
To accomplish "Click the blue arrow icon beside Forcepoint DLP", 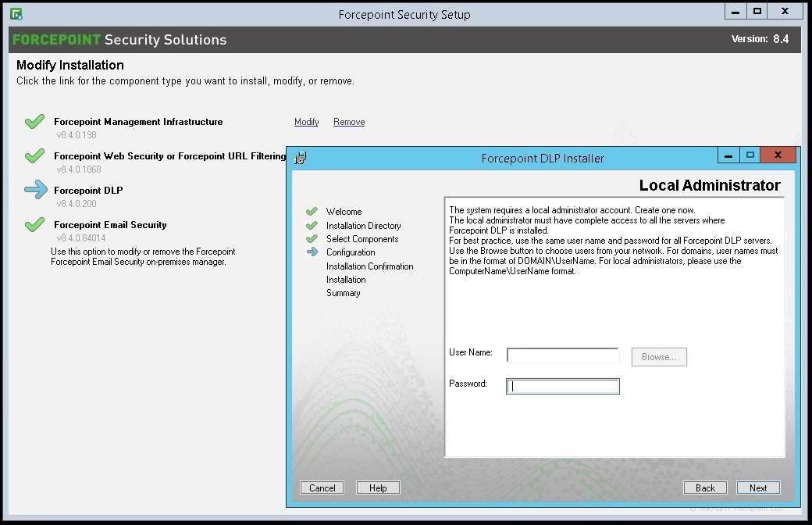I will (34, 190).
